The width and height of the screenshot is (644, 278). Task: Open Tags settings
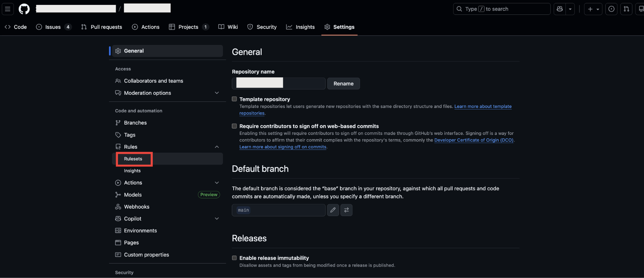tap(168, 135)
